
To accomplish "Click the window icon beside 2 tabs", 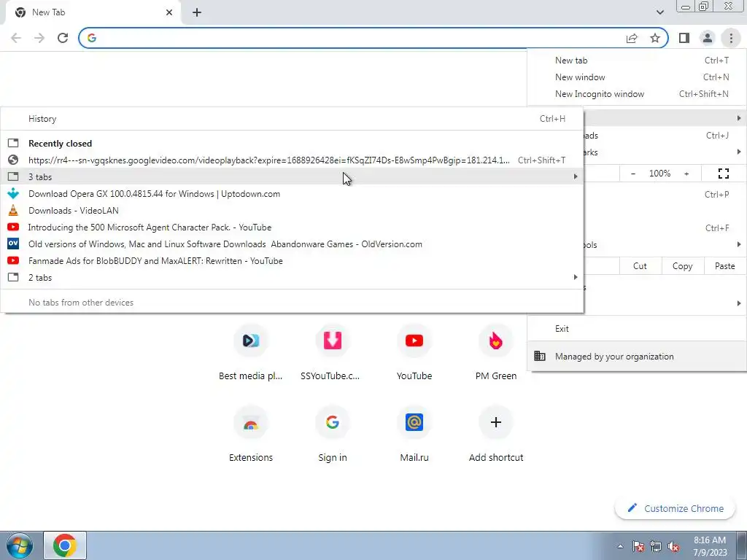I will point(13,277).
